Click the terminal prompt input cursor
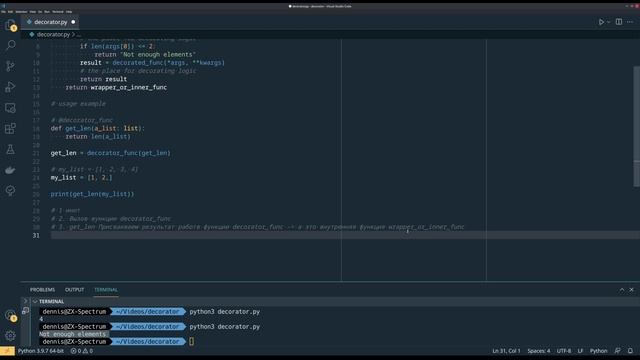The width and height of the screenshot is (640, 360). [191, 341]
